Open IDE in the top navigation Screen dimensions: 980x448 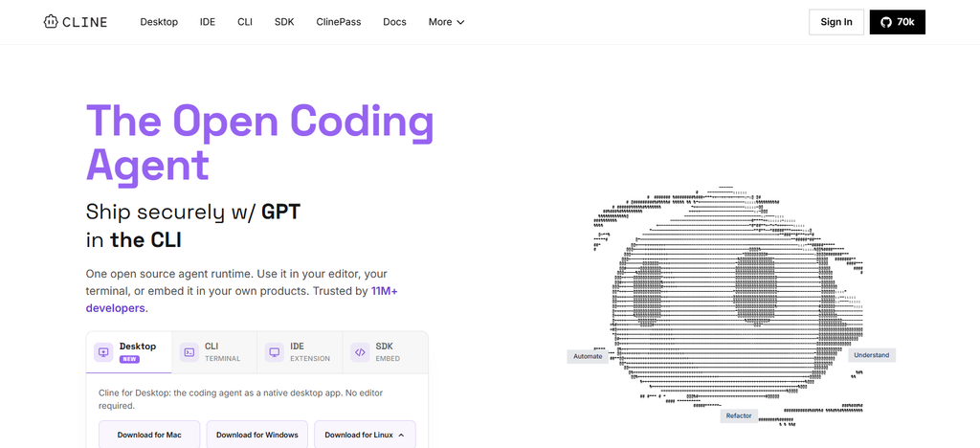(x=208, y=22)
